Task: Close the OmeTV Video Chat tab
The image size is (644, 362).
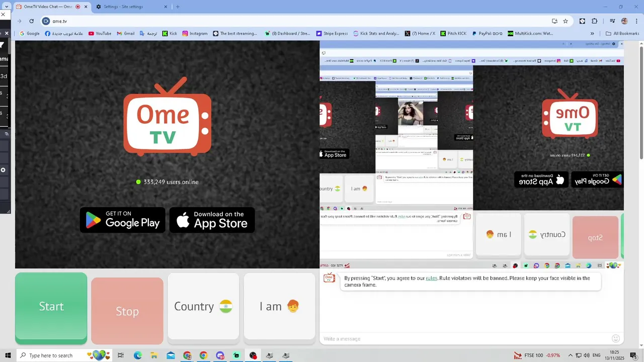Action: (86, 7)
